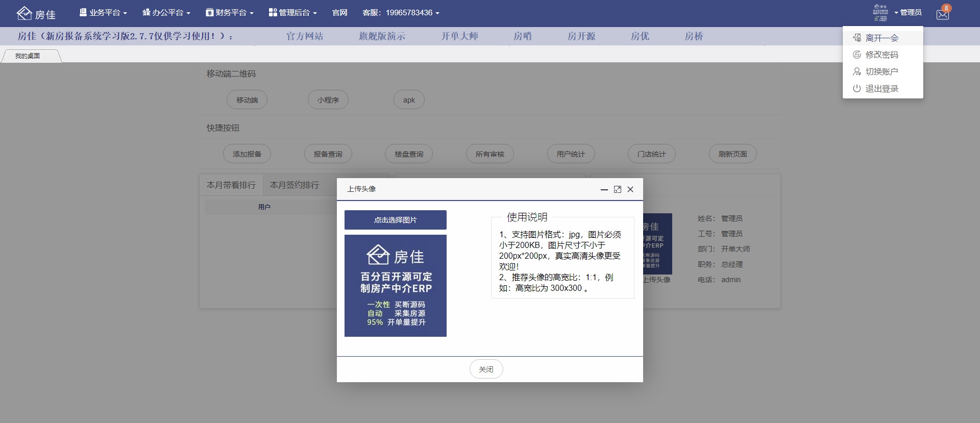Open the mail notification envelope icon
This screenshot has height=423, width=980.
(942, 14)
